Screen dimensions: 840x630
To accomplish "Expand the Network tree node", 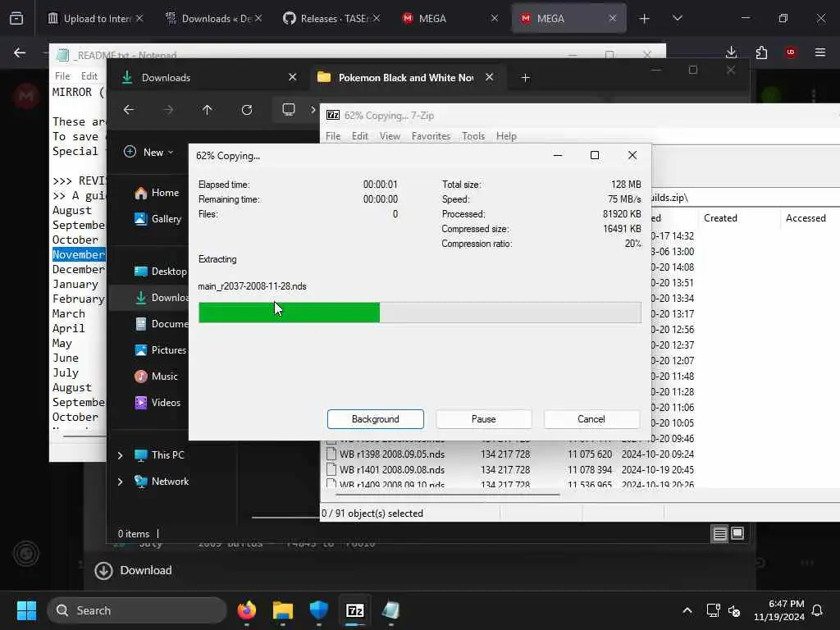I will click(x=120, y=482).
